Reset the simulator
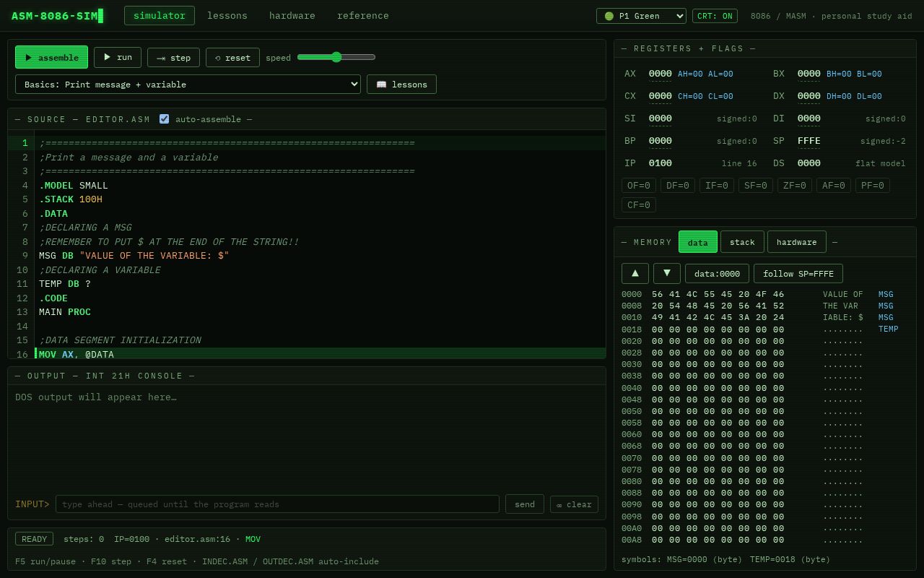Image resolution: width=924 pixels, height=578 pixels. click(x=232, y=58)
